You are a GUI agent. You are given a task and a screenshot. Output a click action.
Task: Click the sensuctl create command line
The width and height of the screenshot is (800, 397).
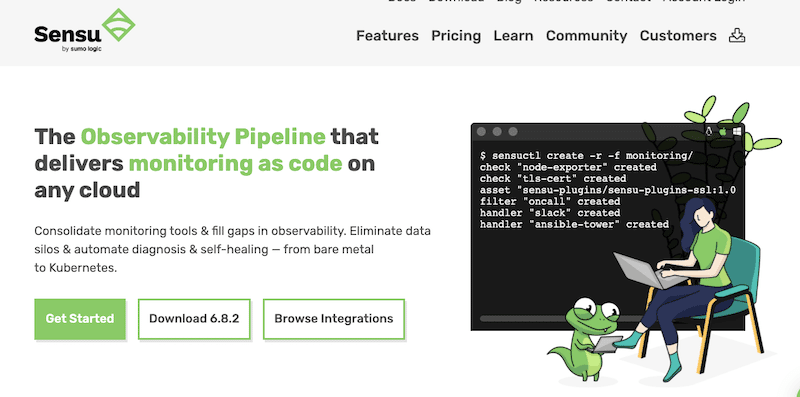[586, 156]
